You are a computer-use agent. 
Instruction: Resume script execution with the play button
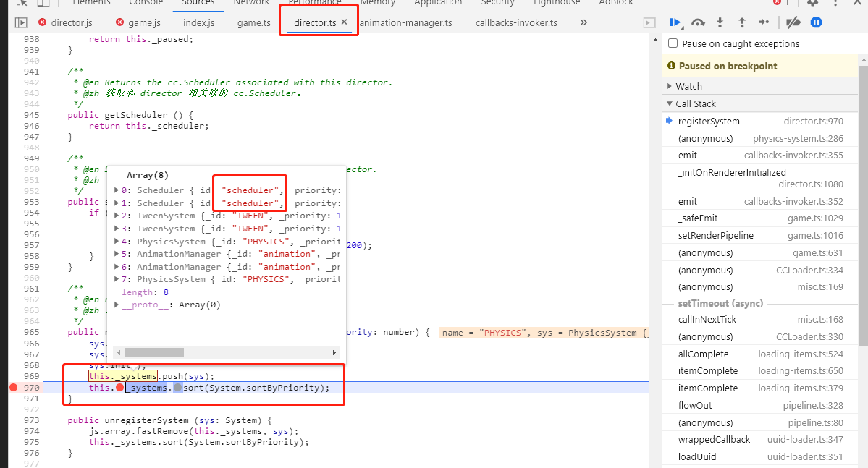coord(675,22)
